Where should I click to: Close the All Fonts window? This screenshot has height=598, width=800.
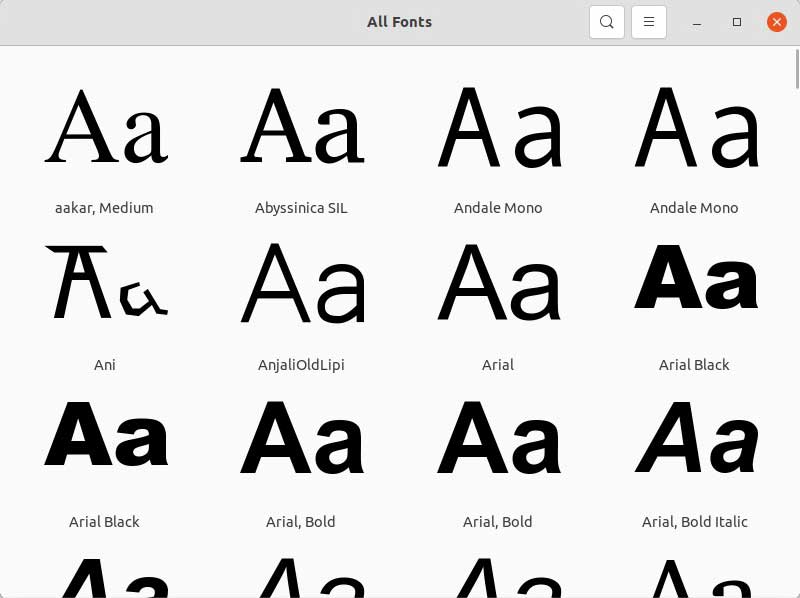pyautogui.click(x=776, y=22)
